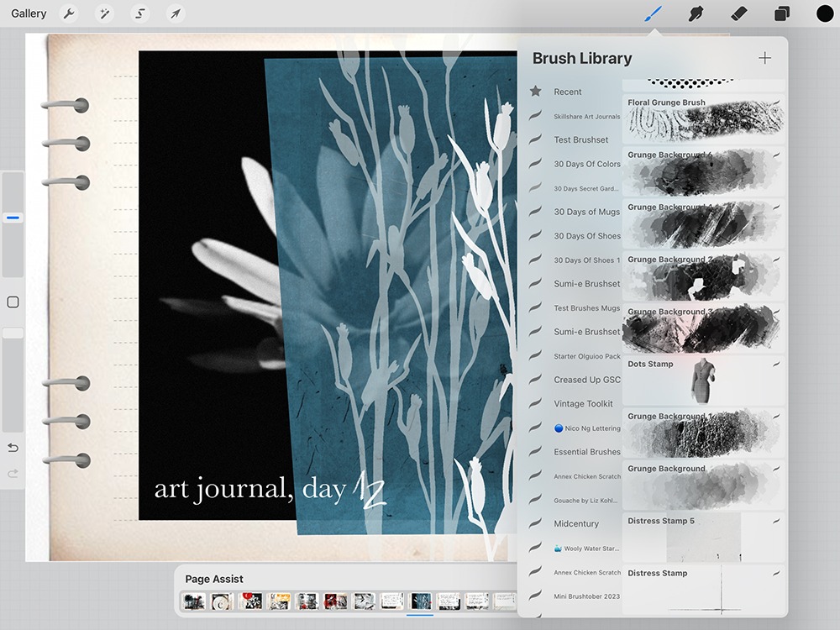
Task: Select the Skillshare Art Journals brush set
Action: coord(587,116)
